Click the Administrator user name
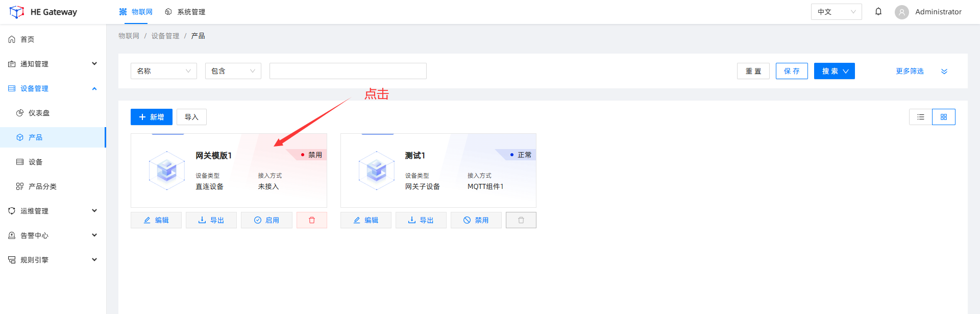980x314 pixels. 938,12
